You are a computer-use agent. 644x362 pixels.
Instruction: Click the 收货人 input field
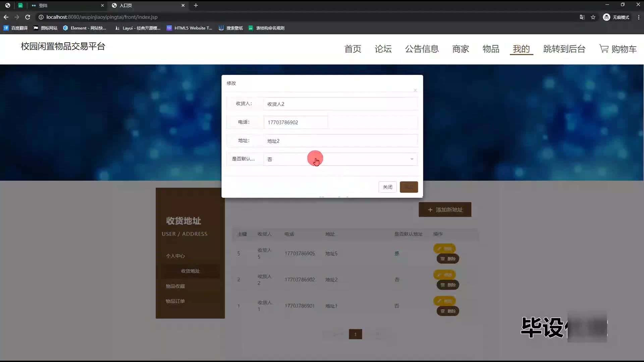click(340, 104)
